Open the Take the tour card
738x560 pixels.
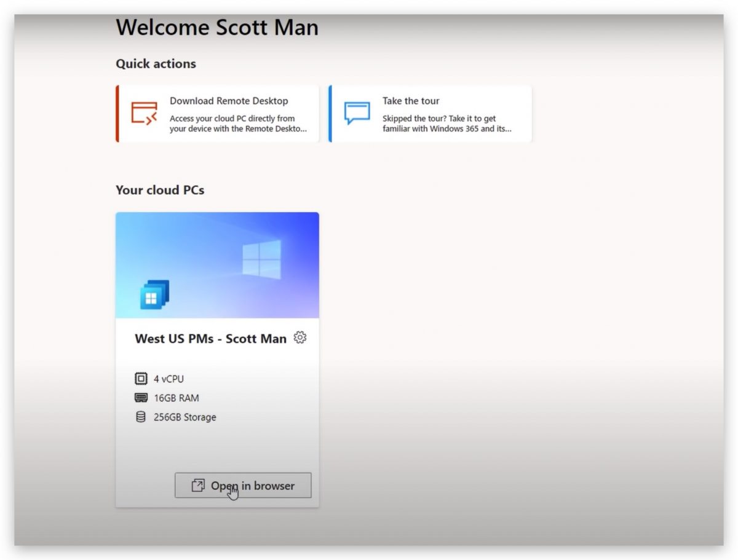pyautogui.click(x=430, y=114)
